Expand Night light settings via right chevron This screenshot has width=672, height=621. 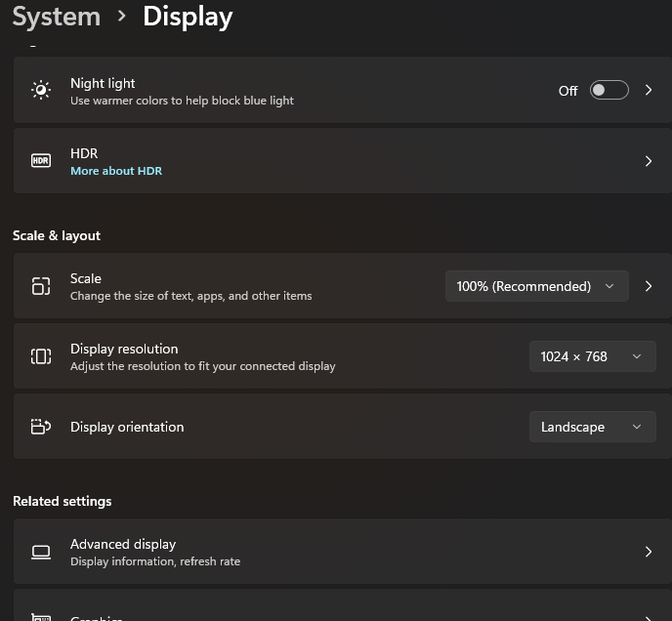pos(649,91)
